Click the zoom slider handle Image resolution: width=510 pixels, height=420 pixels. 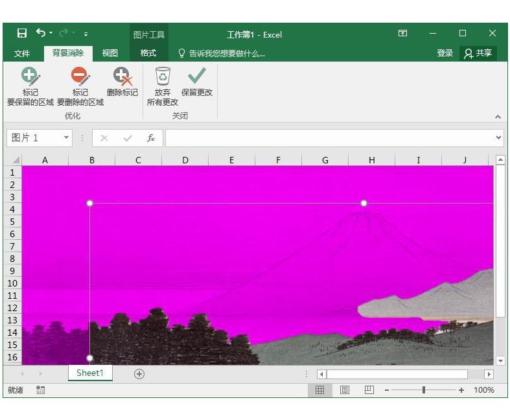pyautogui.click(x=424, y=390)
